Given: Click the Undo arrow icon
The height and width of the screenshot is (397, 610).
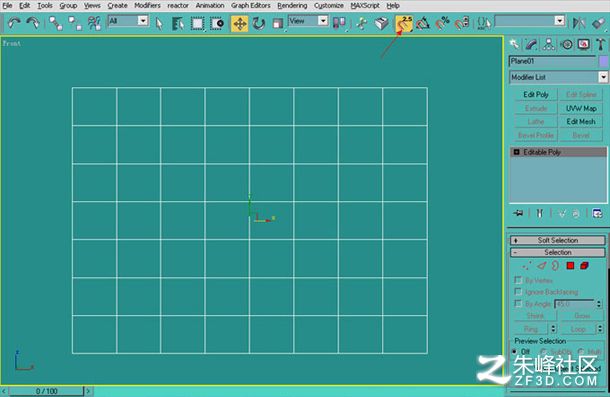Looking at the screenshot, I should click(x=14, y=23).
